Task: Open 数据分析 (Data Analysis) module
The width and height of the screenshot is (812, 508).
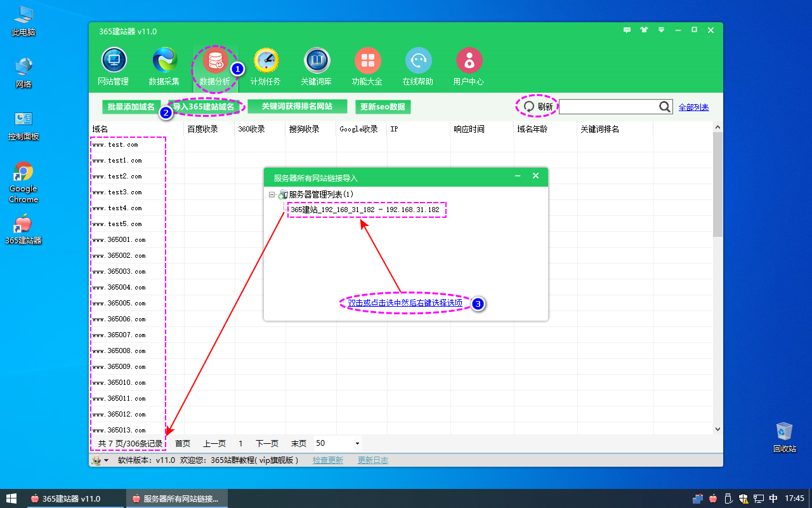Action: tap(215, 67)
